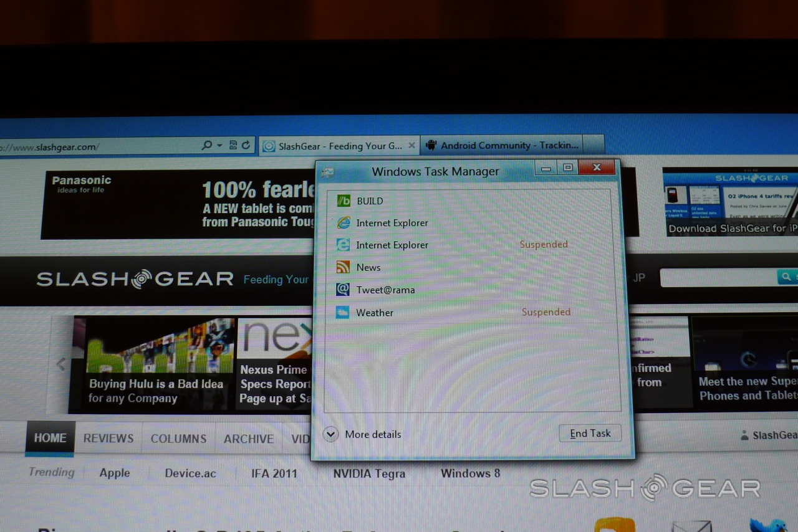Switch to the JP edition link
This screenshot has height=532, width=798.
pos(639,278)
